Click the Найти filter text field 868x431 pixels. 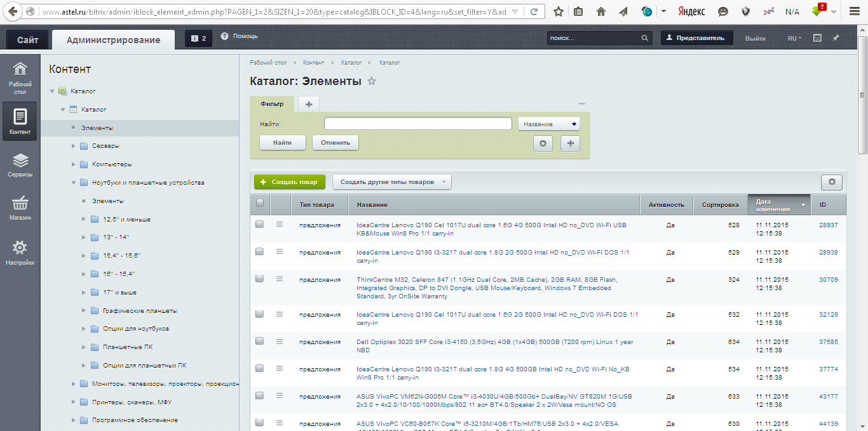click(x=418, y=124)
